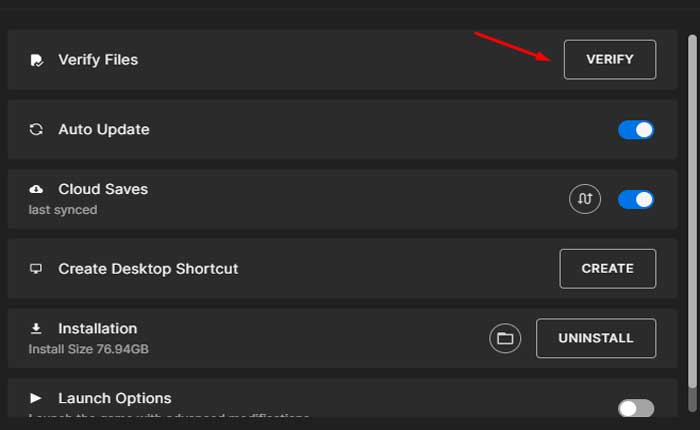Click the Verify Files document icon
This screenshot has height=430, width=700.
tap(37, 60)
